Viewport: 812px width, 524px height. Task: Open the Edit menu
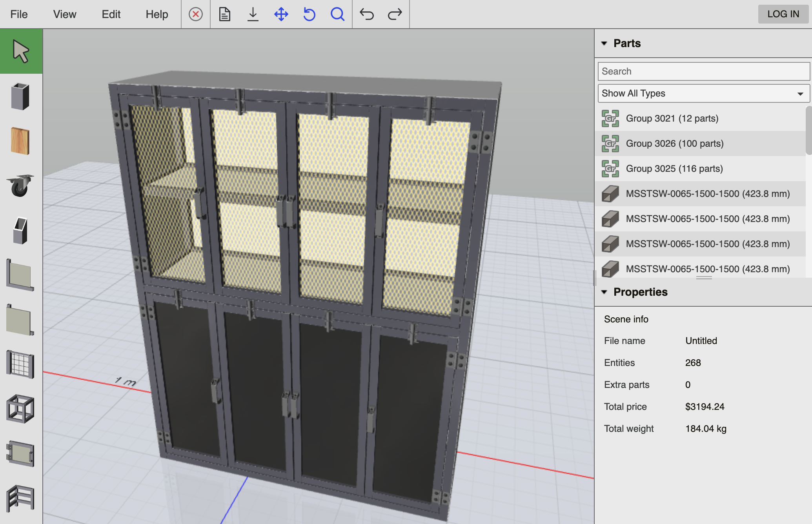click(111, 15)
